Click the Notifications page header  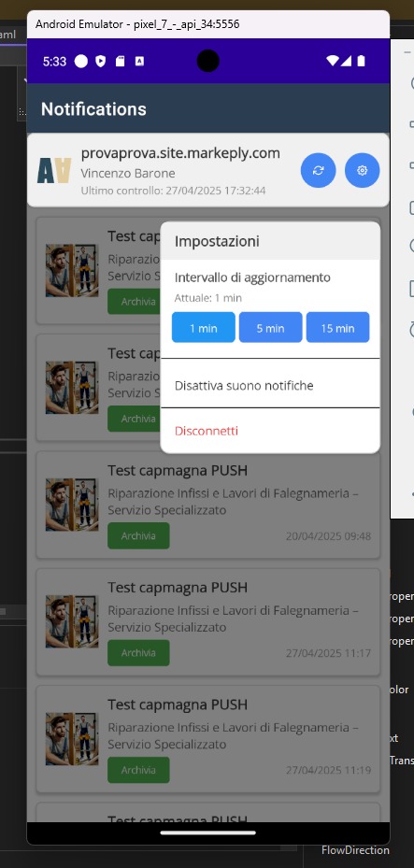tap(93, 109)
